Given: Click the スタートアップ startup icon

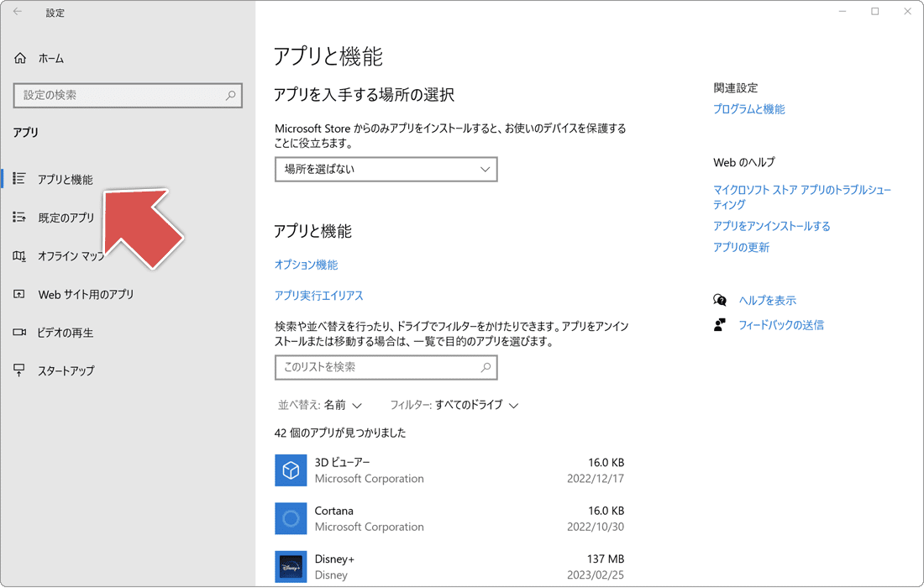Looking at the screenshot, I should point(18,370).
